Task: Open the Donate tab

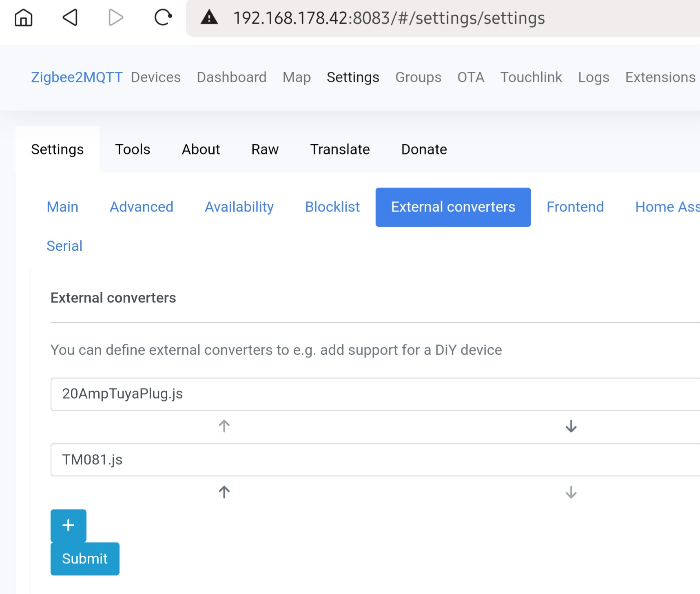Action: click(424, 149)
